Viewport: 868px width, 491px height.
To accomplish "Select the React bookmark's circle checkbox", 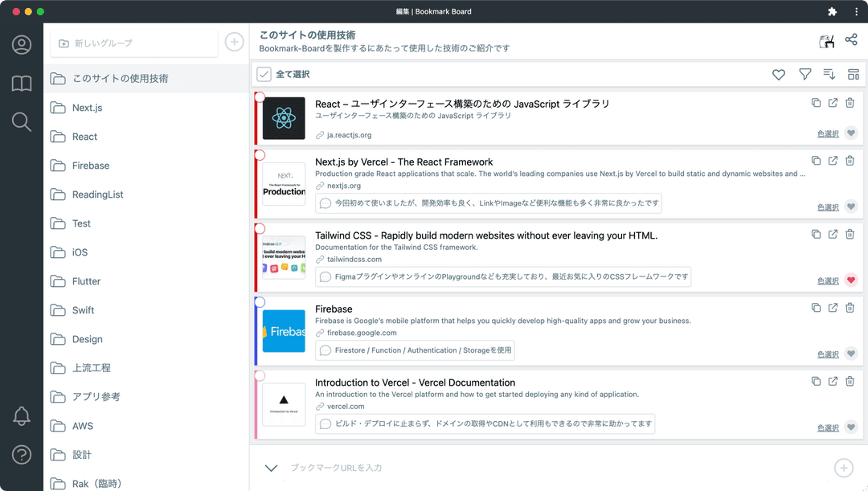I will coord(260,97).
